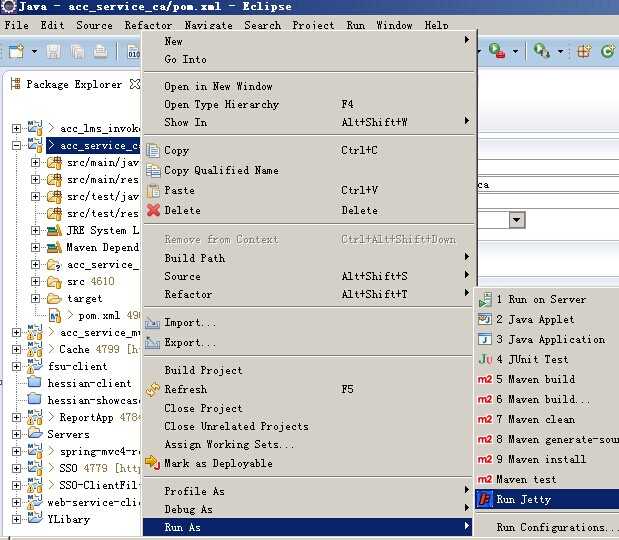
Task: Click the Print toolbar icon
Action: (101, 52)
